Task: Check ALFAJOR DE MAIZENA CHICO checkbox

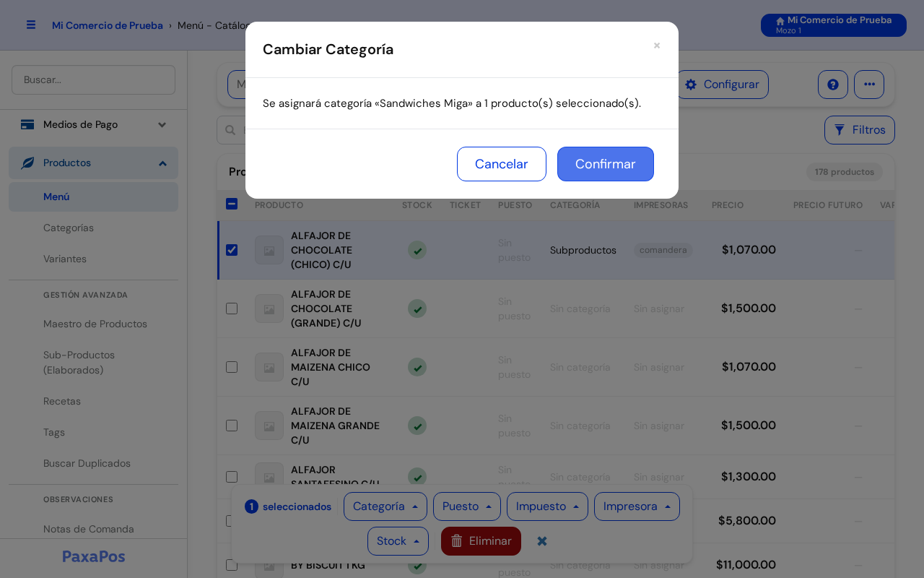Action: [232, 367]
